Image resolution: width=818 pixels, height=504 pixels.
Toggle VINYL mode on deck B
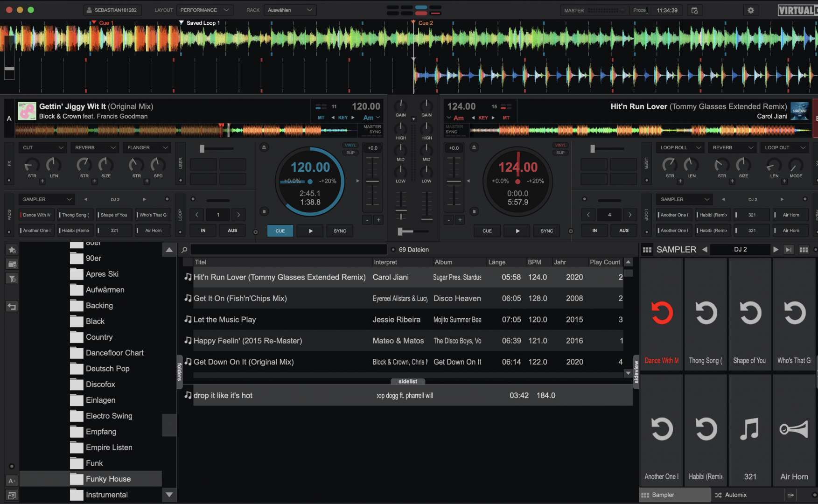click(560, 146)
